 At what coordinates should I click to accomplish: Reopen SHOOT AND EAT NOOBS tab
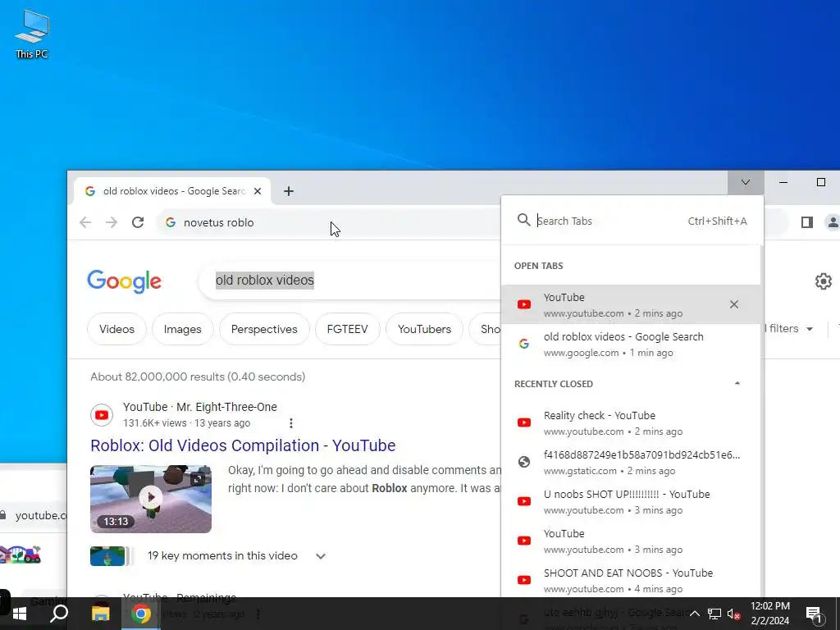pos(631,580)
